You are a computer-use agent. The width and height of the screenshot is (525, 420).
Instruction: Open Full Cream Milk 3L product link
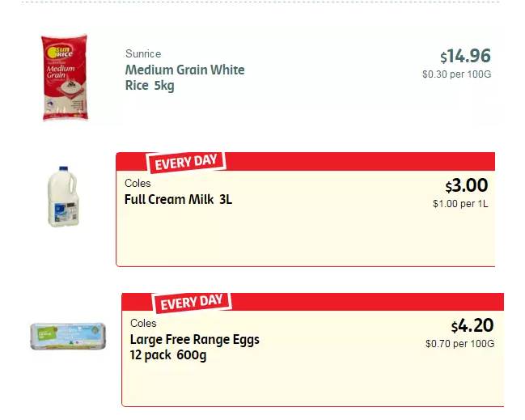(178, 200)
